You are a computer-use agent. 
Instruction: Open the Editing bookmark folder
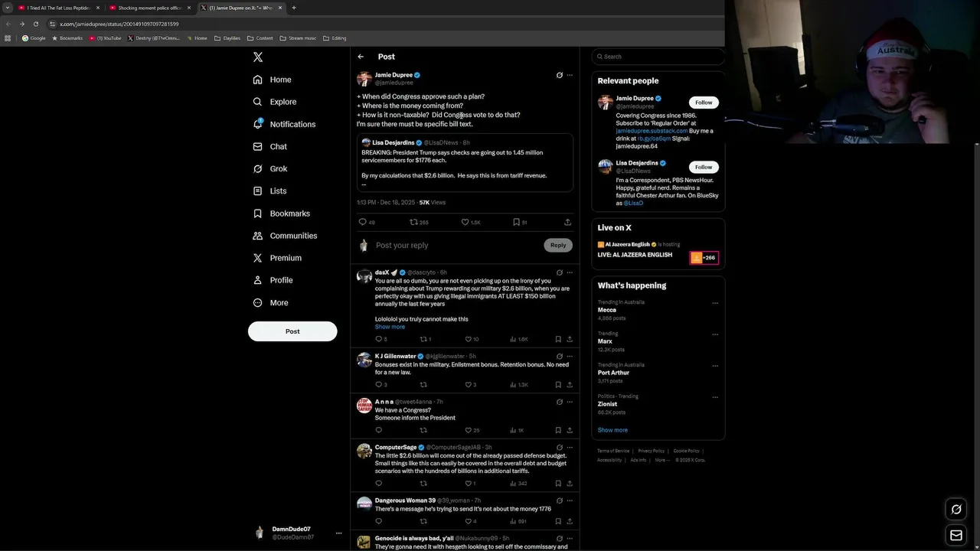tap(335, 38)
